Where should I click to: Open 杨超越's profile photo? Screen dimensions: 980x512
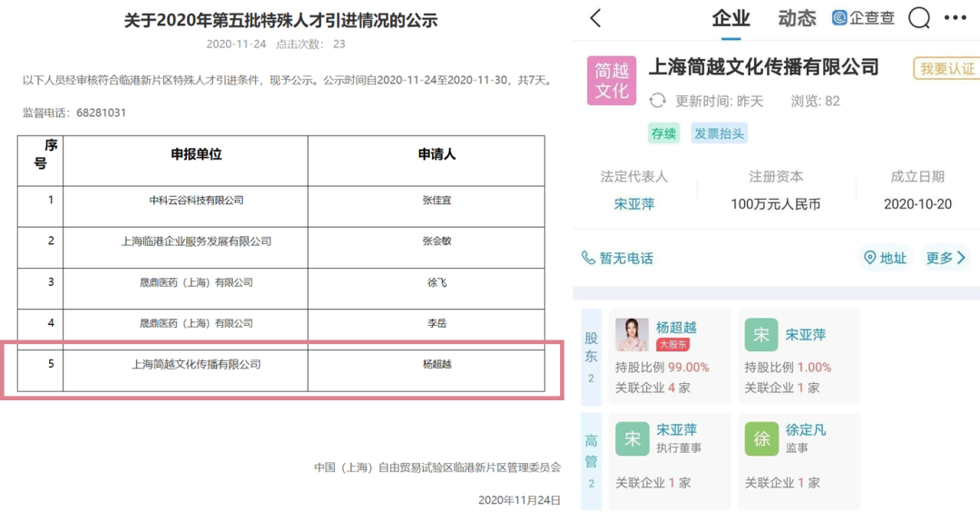[632, 334]
